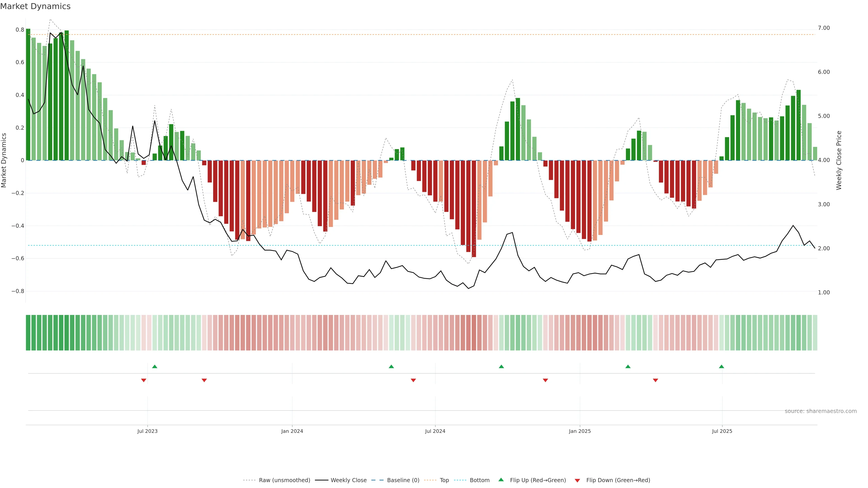The width and height of the screenshot is (868, 488).
Task: Click the Bottom legend entry
Action: click(479, 480)
